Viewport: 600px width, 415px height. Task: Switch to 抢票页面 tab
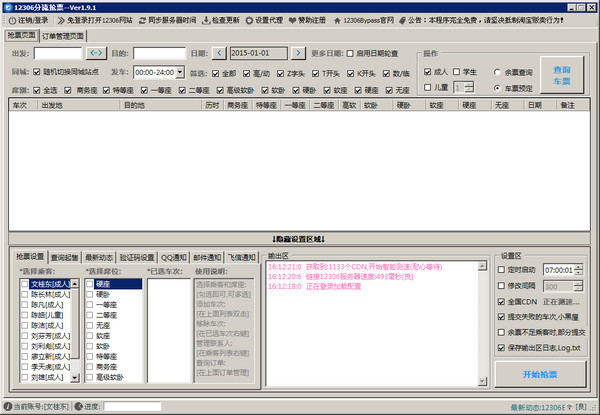click(x=21, y=36)
